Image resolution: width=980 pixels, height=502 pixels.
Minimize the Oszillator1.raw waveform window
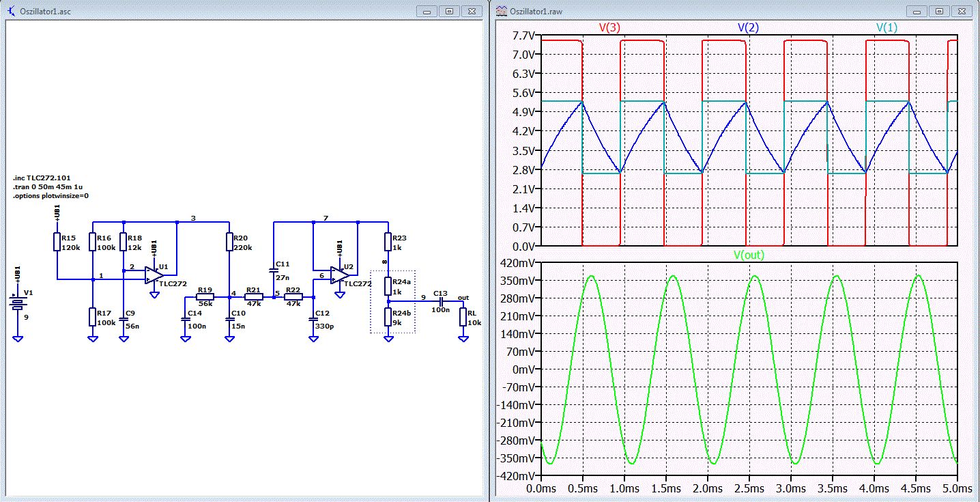click(x=918, y=12)
